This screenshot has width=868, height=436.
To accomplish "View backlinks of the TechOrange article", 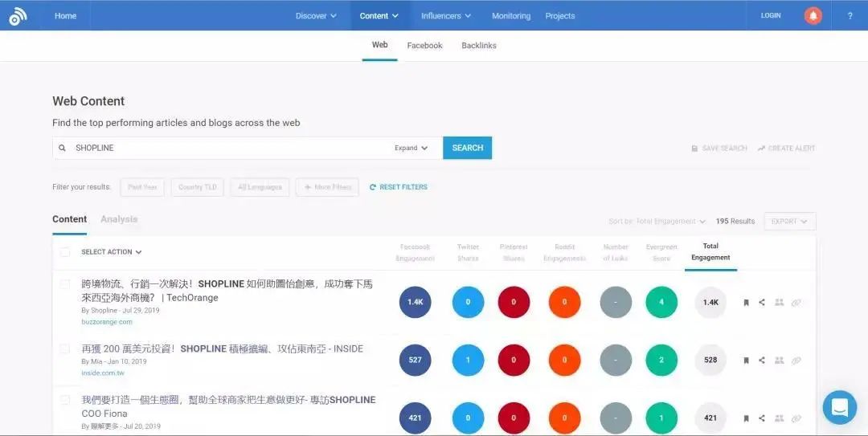I will 796,303.
